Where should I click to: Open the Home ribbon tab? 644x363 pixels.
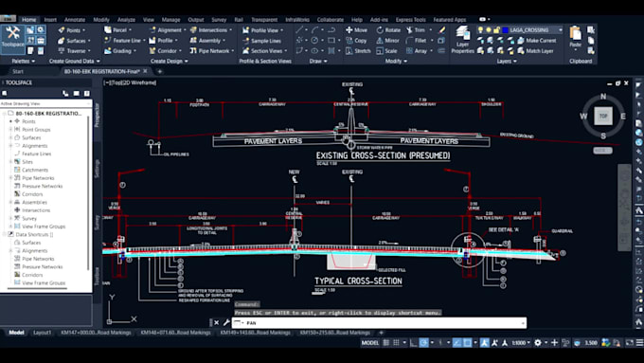pyautogui.click(x=28, y=19)
